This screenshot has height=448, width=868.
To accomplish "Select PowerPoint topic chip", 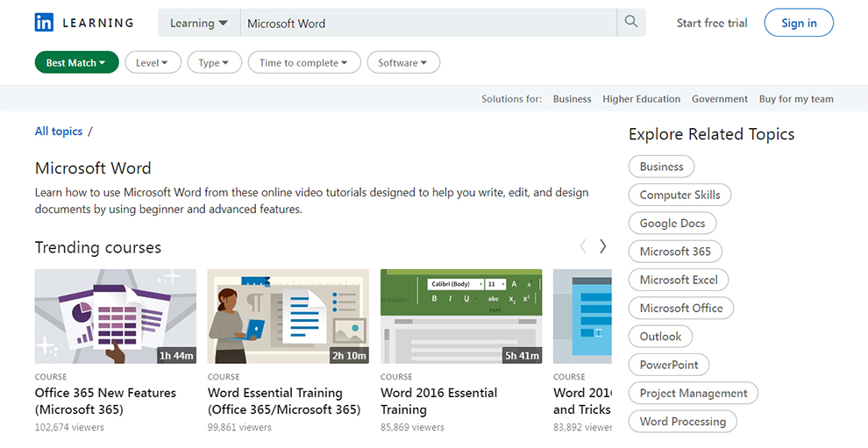I will [669, 365].
